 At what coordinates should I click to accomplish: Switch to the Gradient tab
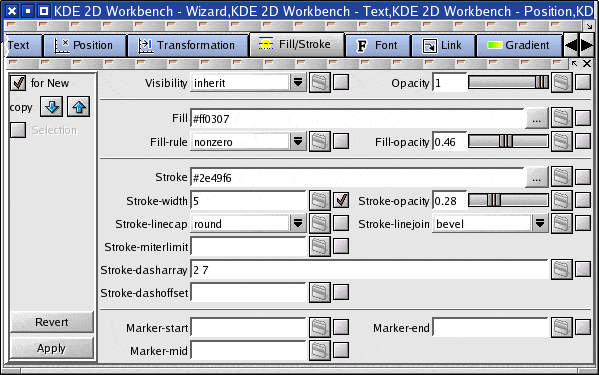[519, 45]
